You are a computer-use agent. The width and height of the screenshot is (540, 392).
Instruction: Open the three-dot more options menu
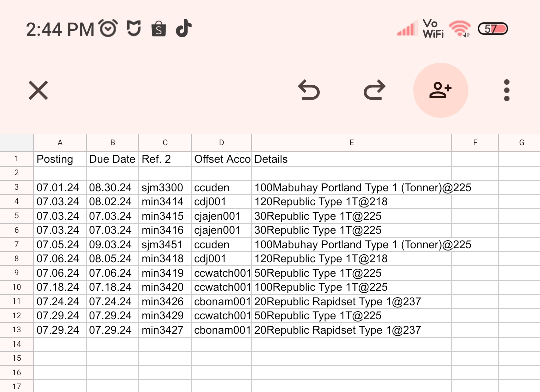(506, 91)
